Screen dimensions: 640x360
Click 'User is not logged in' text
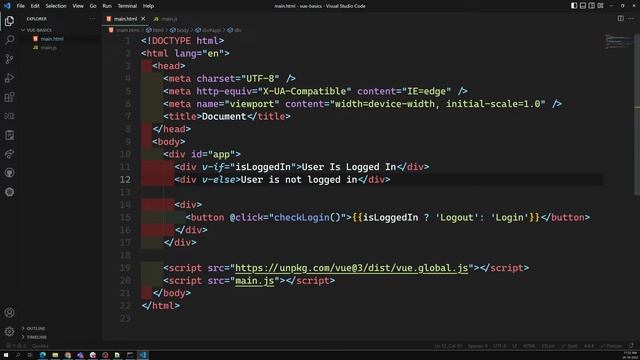[x=299, y=179]
